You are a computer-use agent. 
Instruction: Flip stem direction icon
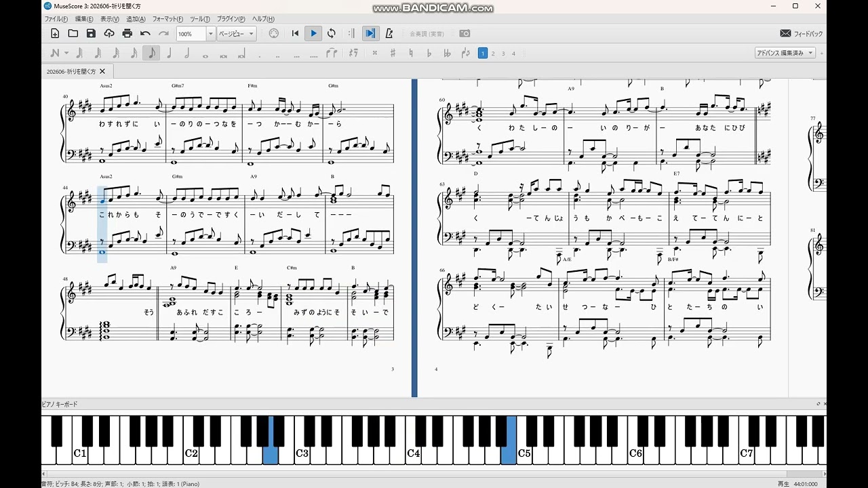coord(465,53)
